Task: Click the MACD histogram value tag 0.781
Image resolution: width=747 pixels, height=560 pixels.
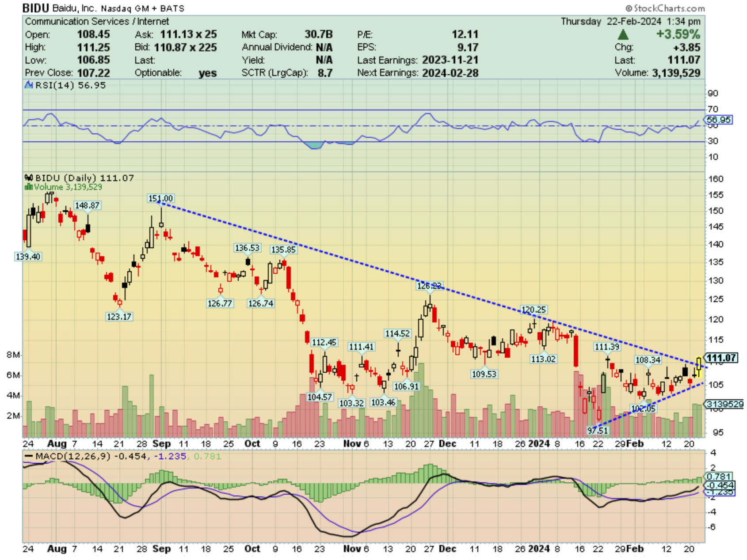Action: point(719,477)
